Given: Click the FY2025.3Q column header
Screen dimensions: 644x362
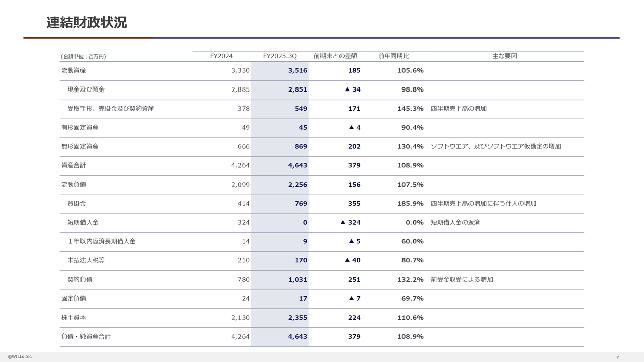Looking at the screenshot, I should click(280, 56).
